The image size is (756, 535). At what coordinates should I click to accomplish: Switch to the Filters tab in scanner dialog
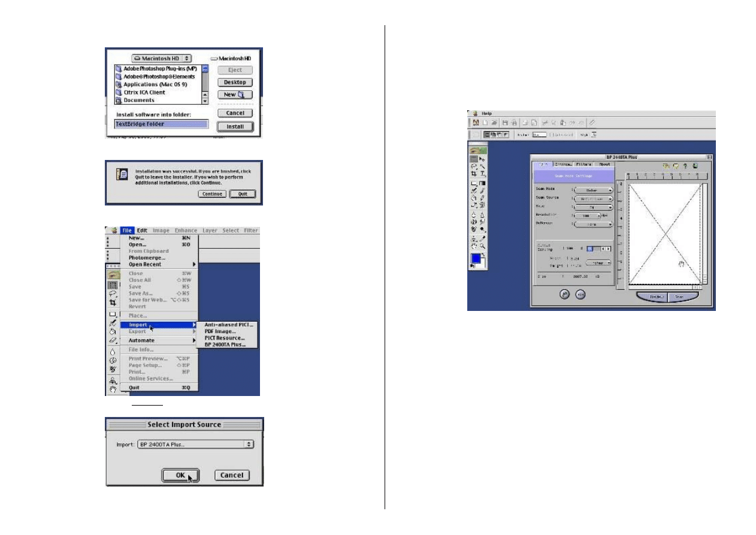click(x=583, y=164)
